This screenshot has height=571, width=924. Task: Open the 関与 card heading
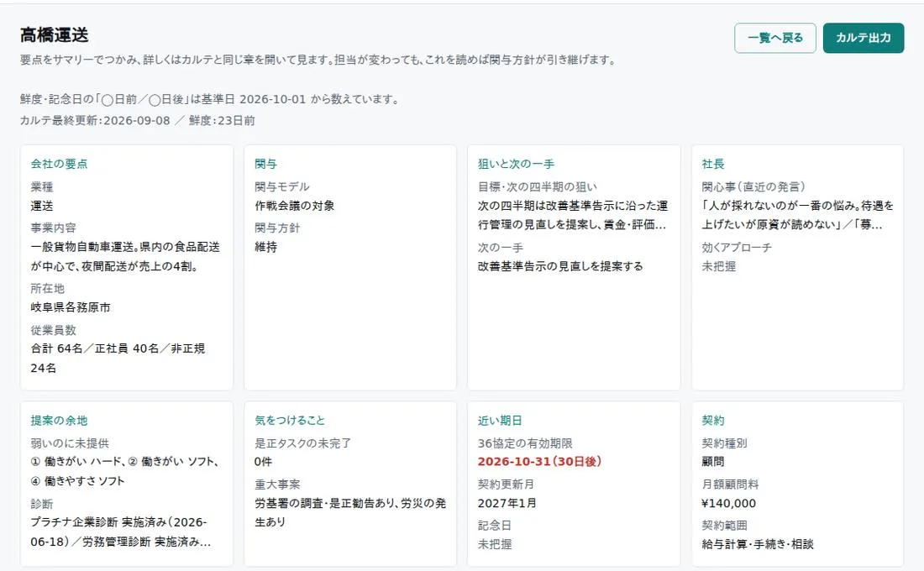(265, 164)
